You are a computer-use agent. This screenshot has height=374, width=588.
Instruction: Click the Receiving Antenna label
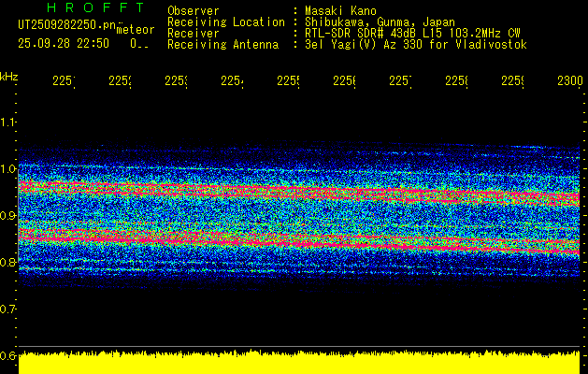(222, 45)
